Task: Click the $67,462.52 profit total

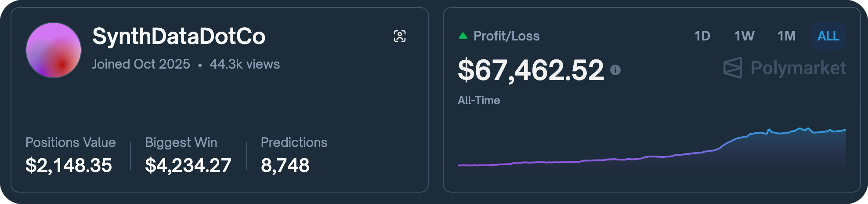Action: (x=531, y=70)
